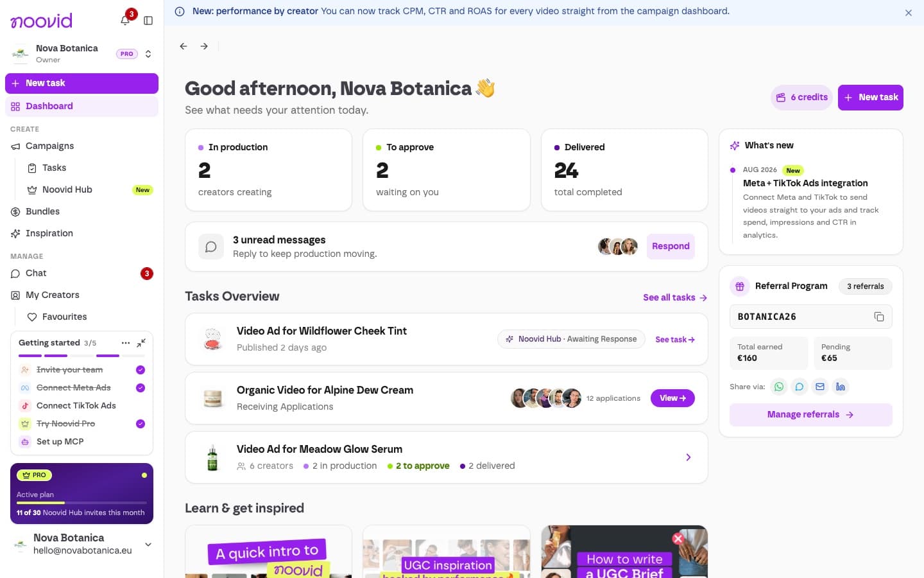Click the waving hand emoji
924x578 pixels.
485,88
